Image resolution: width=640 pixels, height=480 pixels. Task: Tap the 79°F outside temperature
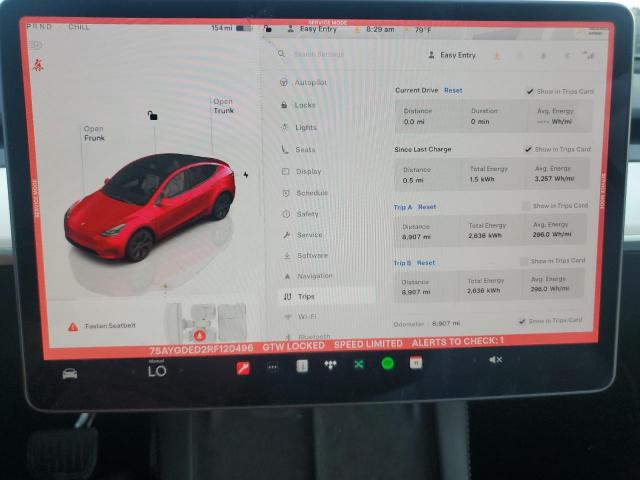coord(423,30)
